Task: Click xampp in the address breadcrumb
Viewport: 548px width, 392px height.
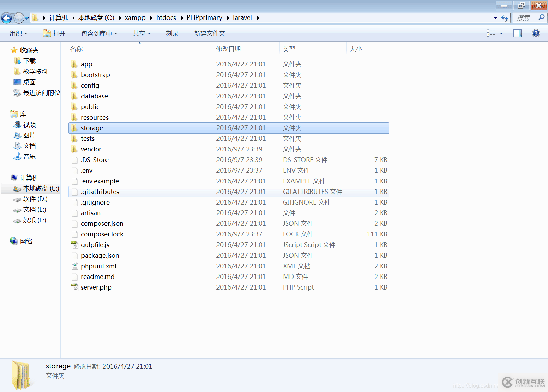Action: [135, 18]
